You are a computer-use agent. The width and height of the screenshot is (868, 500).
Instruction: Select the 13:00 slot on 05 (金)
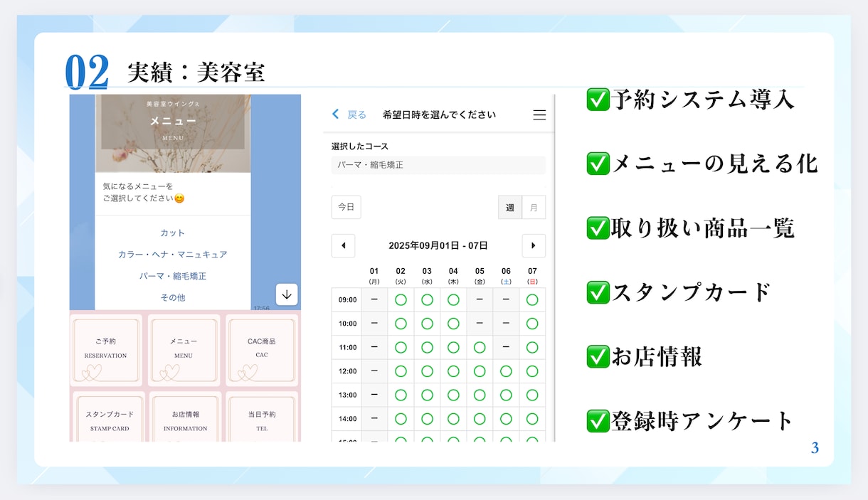(x=480, y=395)
